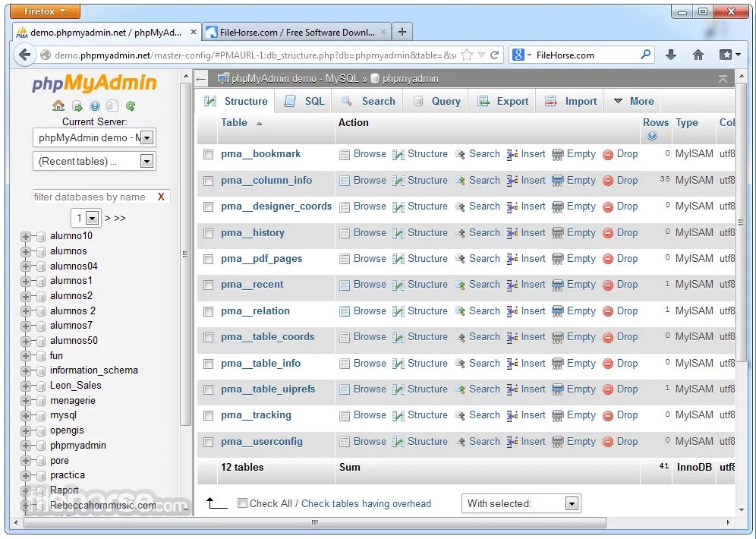Viewport: 756px width, 539px height.
Task: Expand the alumno10 database tree node
Action: point(26,237)
